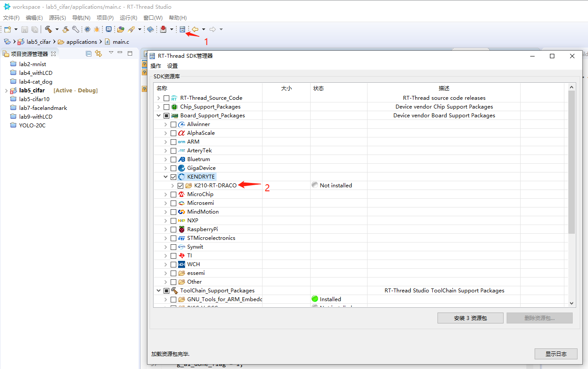
Task: Click the orange Debug bug icon
Action: [x=97, y=29]
